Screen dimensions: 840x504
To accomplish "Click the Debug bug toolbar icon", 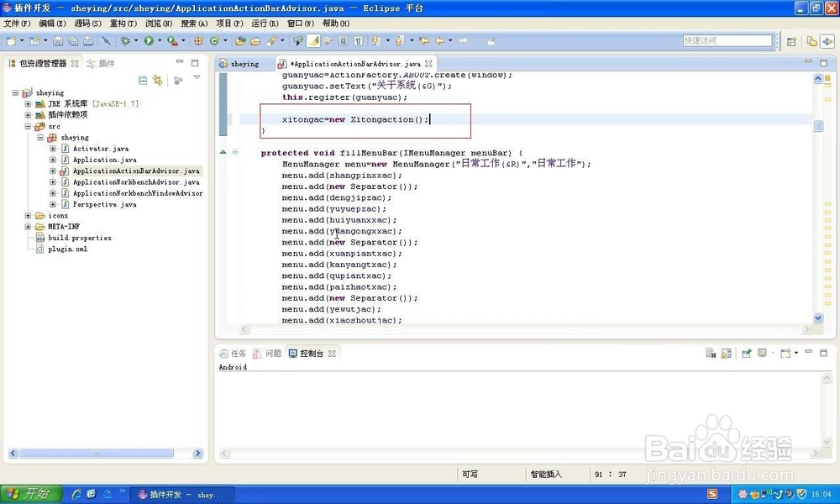I will 125,40.
